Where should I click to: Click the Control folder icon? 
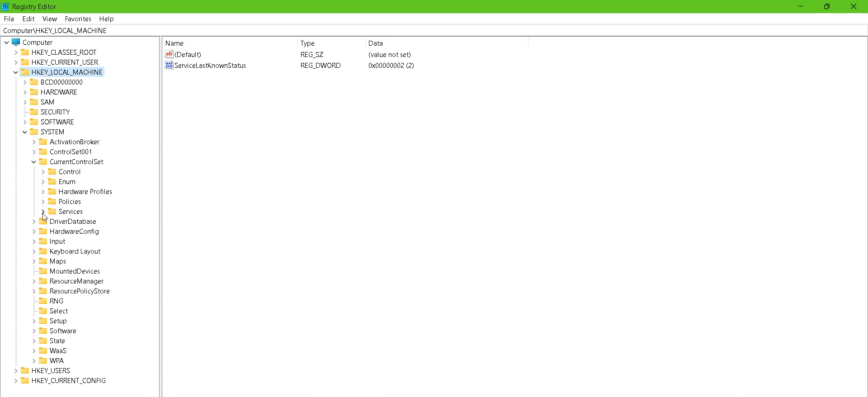[x=52, y=171]
